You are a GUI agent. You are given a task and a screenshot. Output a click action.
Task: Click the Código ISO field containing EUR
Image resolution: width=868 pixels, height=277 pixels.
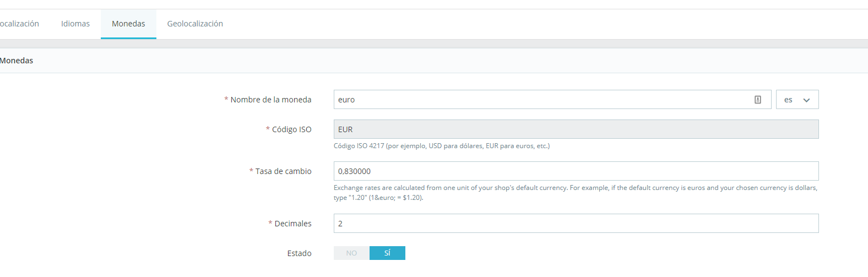tap(576, 129)
